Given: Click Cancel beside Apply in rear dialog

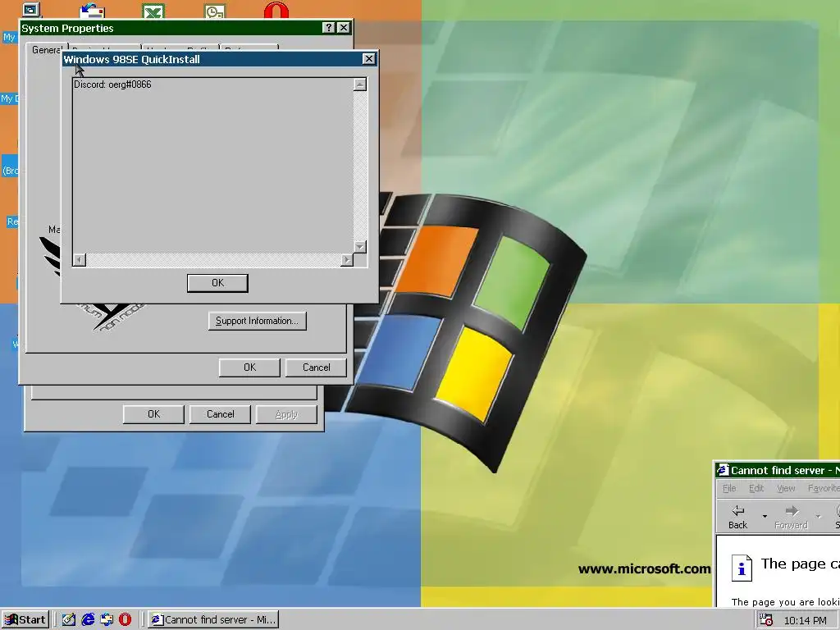Looking at the screenshot, I should pos(220,414).
